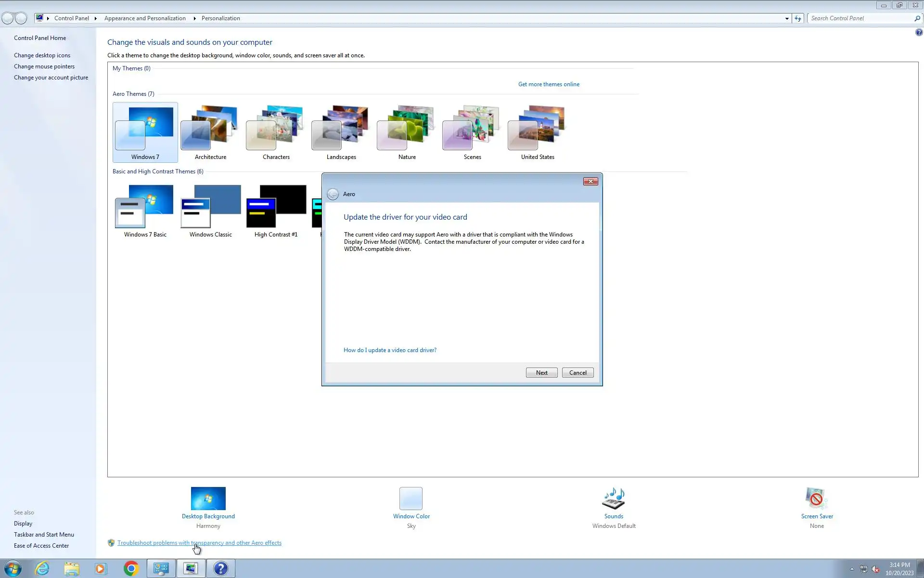Open the Sounds settings icon
Viewport: 924px width, 578px height.
click(614, 499)
